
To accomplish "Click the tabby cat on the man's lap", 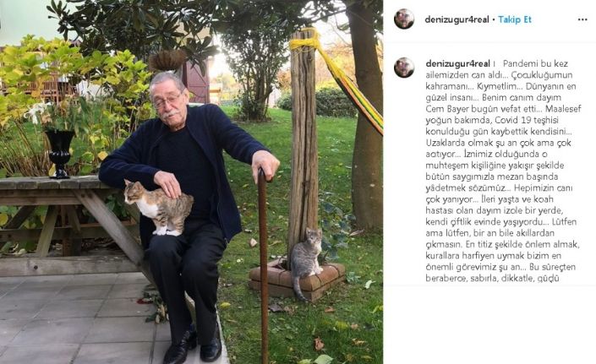I will tap(158, 207).
